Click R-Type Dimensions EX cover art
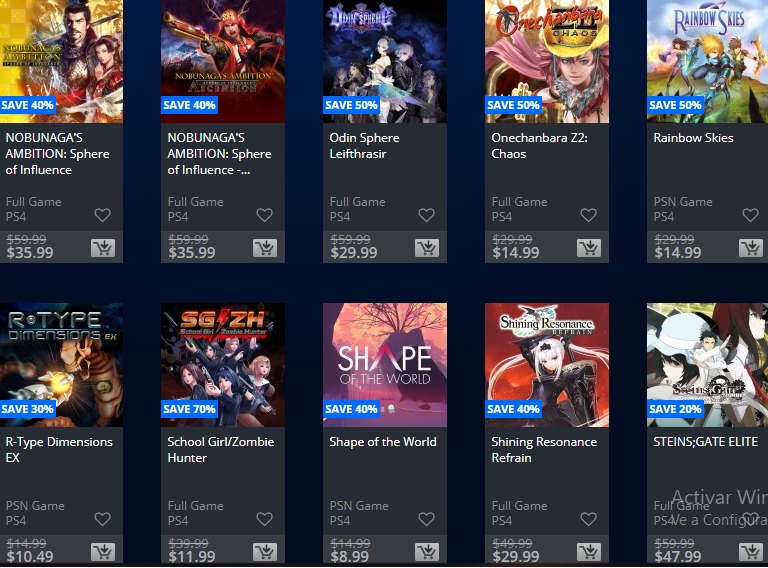This screenshot has width=768, height=568. [61, 365]
